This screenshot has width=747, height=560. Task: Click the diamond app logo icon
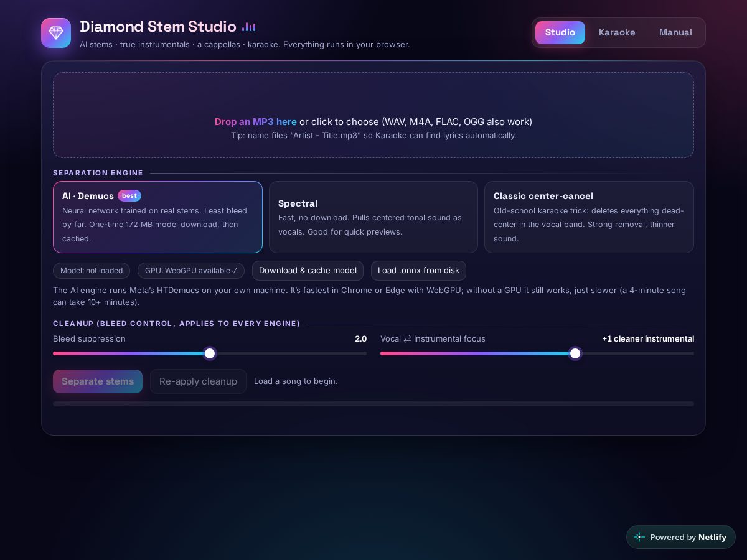[x=56, y=33]
